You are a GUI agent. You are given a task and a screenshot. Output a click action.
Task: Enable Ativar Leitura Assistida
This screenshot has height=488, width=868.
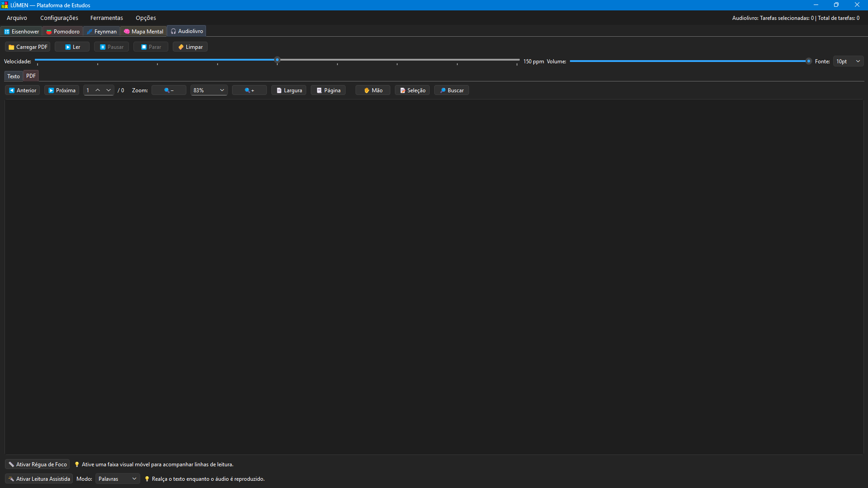pyautogui.click(x=39, y=479)
